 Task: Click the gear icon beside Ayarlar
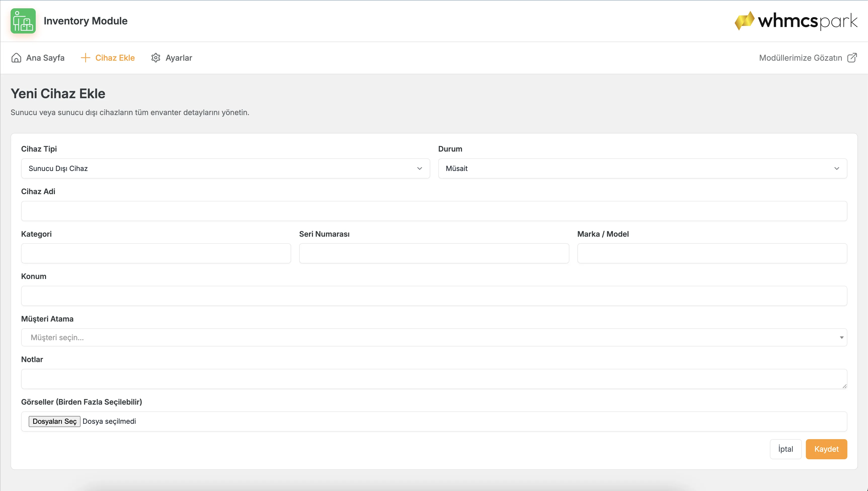tap(156, 58)
